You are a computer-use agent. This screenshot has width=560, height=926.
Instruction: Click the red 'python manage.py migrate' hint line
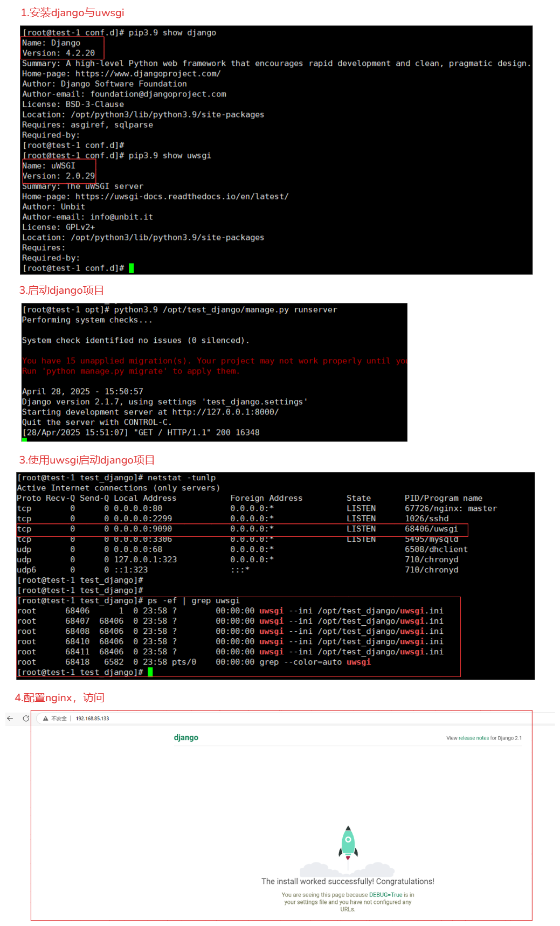point(131,371)
